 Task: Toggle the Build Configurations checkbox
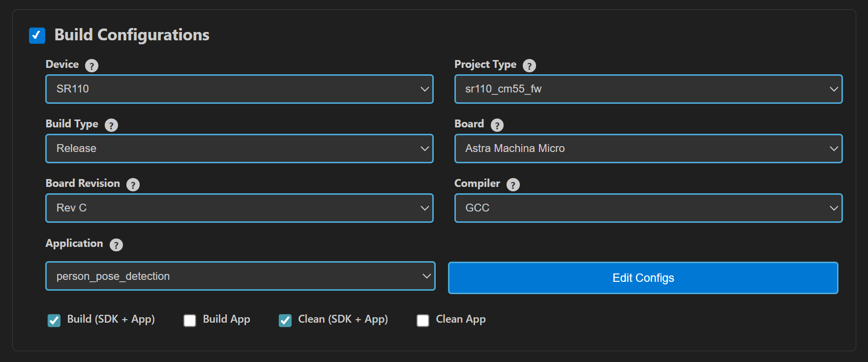(x=37, y=35)
